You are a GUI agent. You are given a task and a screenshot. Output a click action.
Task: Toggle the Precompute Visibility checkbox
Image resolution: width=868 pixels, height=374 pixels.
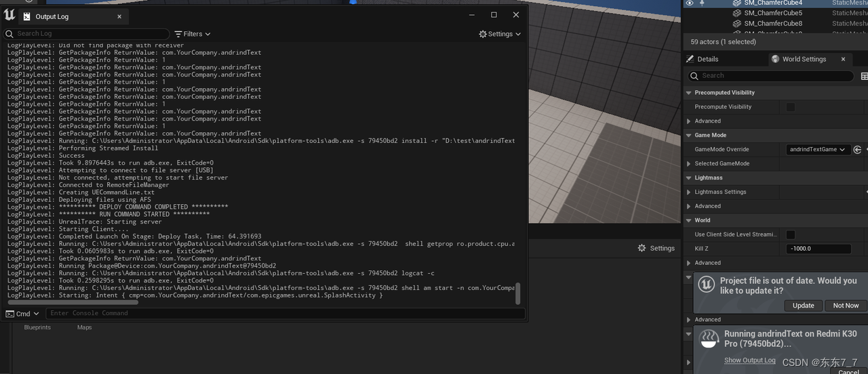pos(791,107)
